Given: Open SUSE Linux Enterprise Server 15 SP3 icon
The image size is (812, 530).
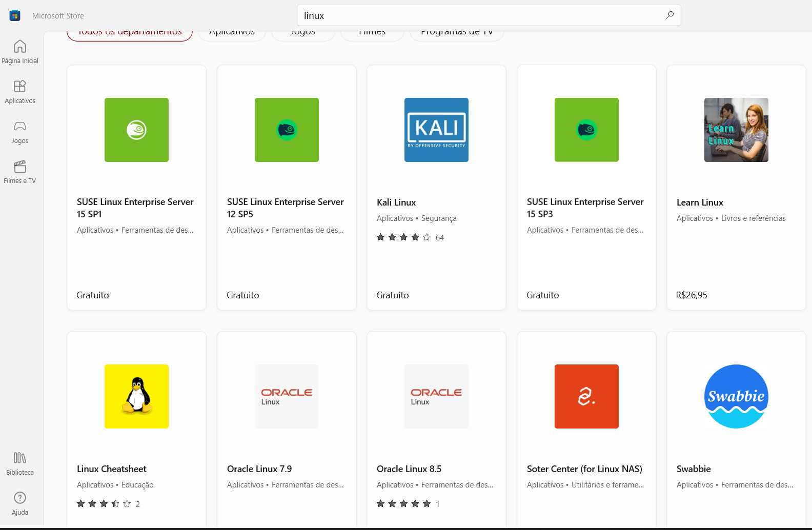Looking at the screenshot, I should point(586,130).
